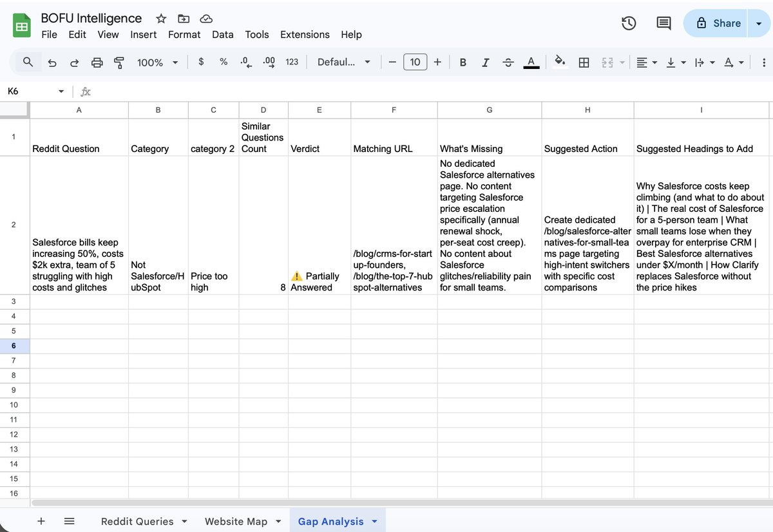Open the fill color paint bucket
Image resolution: width=773 pixels, height=532 pixels.
(560, 62)
